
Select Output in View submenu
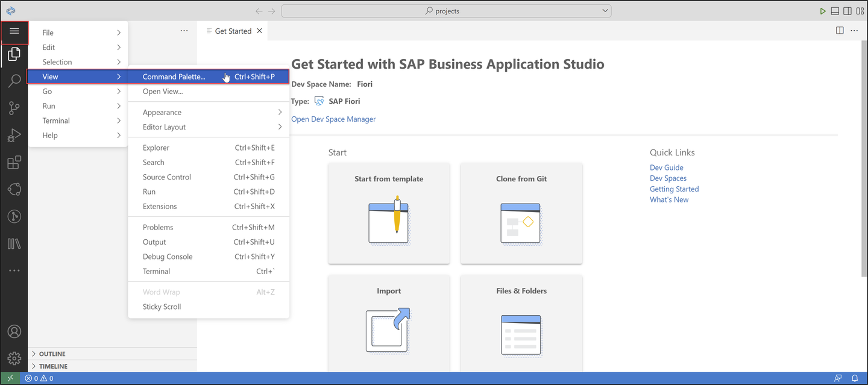click(209, 242)
